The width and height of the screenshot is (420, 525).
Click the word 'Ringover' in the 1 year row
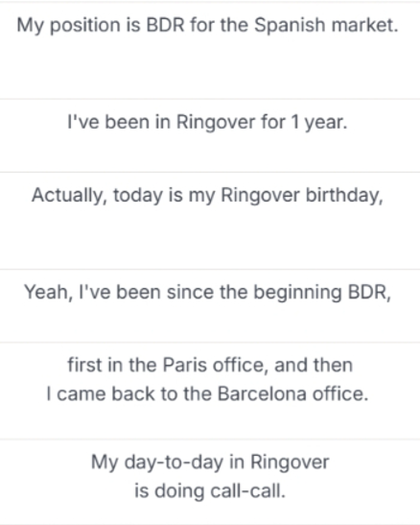(x=216, y=122)
